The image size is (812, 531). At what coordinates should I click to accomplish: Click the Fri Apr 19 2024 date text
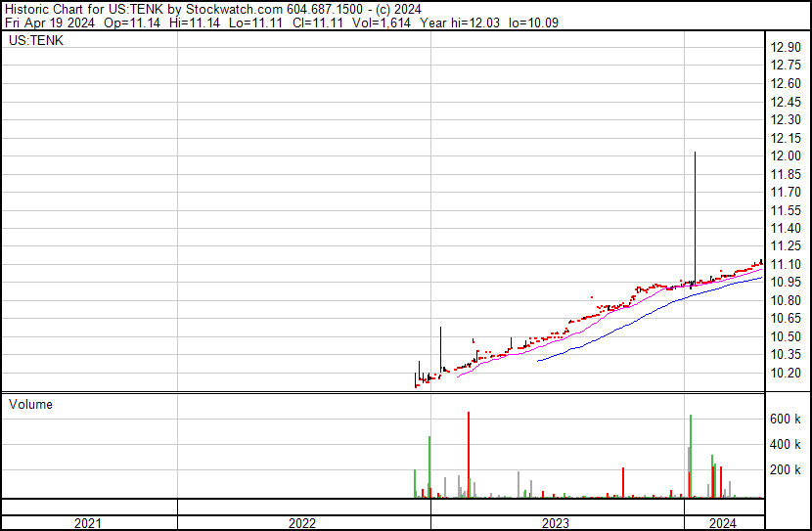49,22
